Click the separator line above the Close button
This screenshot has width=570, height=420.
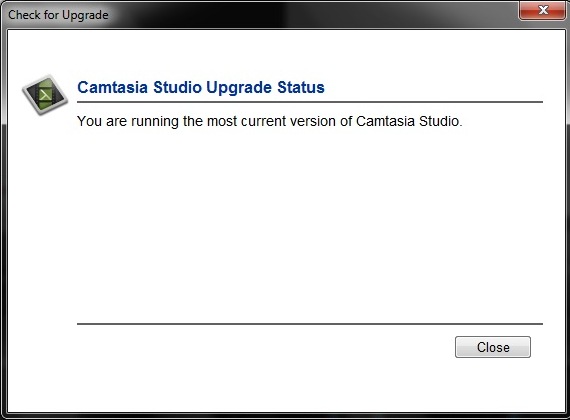pos(310,323)
